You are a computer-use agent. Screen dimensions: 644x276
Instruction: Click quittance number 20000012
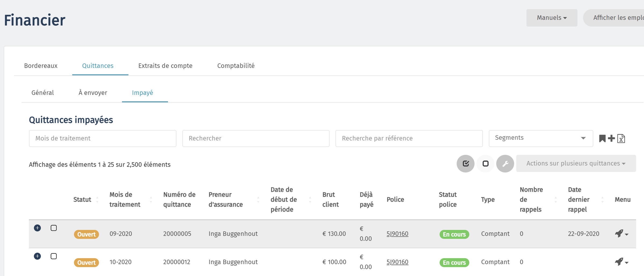[177, 262]
